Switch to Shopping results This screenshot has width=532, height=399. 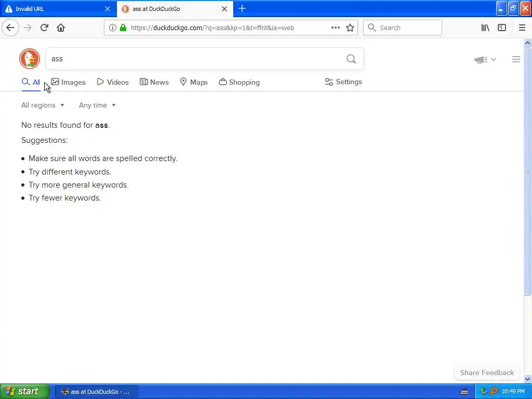click(x=239, y=82)
